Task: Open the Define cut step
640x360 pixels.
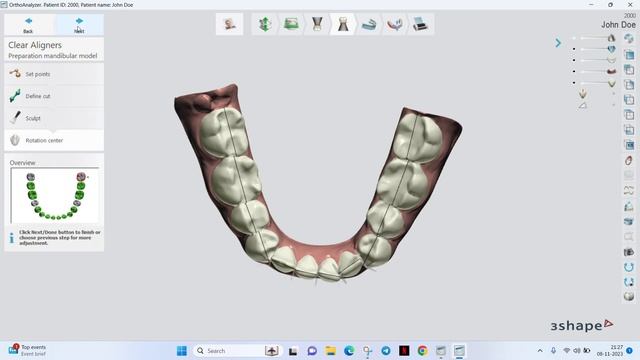Action: coord(54,96)
